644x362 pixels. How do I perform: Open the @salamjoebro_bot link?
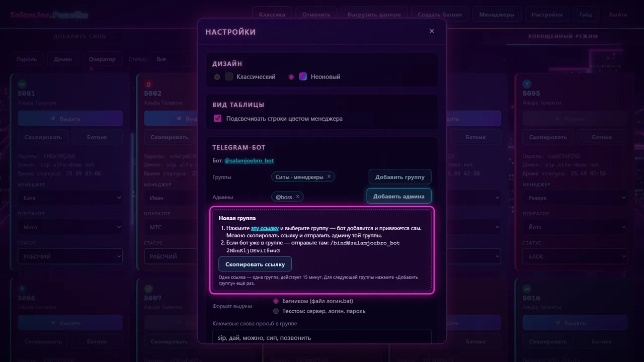(249, 160)
